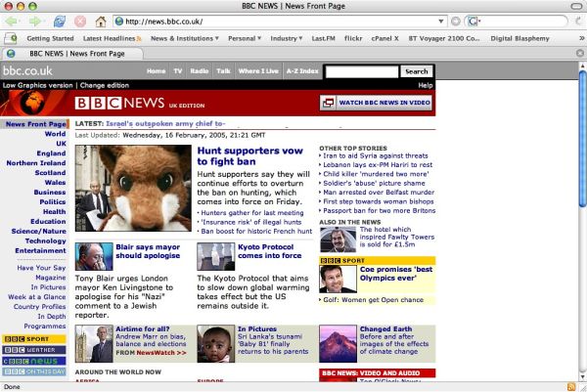
Task: Click the browser Back arrow button
Action: tap(11, 22)
